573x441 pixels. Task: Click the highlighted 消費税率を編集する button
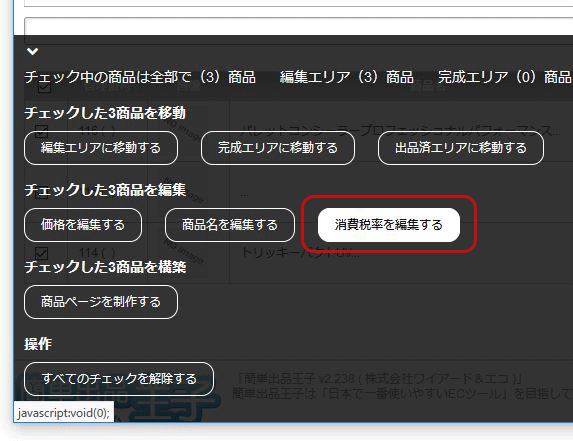(x=389, y=225)
